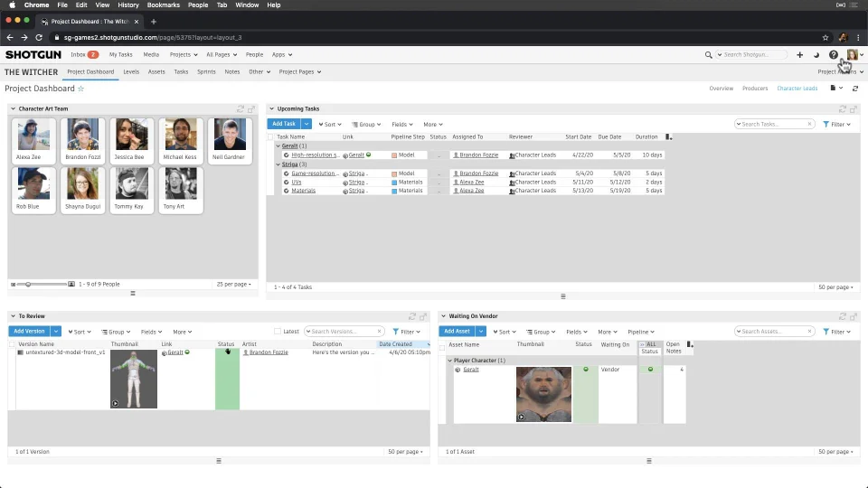Go to My Tasks
The width and height of the screenshot is (868, 488).
coord(120,55)
